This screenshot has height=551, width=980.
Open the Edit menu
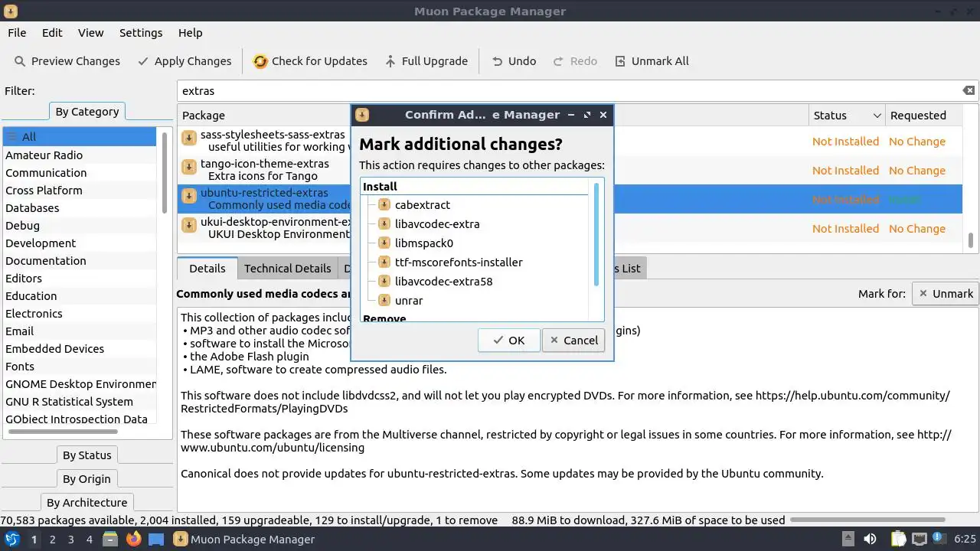click(x=52, y=33)
